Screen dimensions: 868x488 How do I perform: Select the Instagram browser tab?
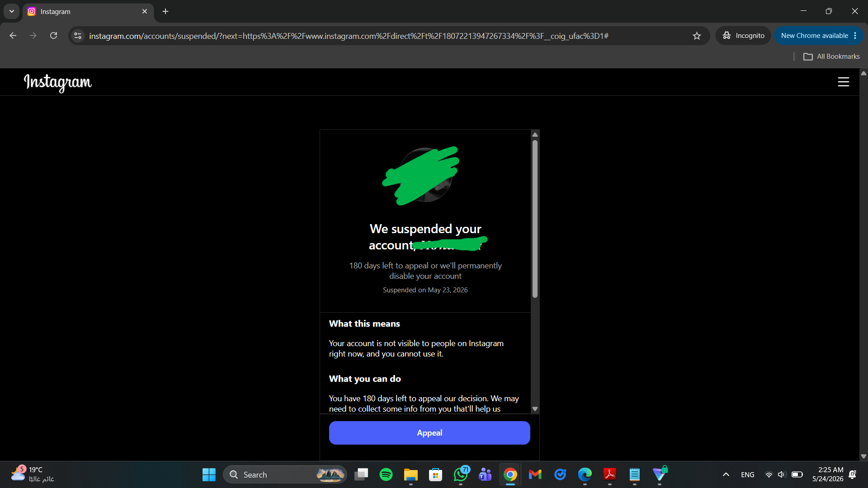tap(88, 12)
